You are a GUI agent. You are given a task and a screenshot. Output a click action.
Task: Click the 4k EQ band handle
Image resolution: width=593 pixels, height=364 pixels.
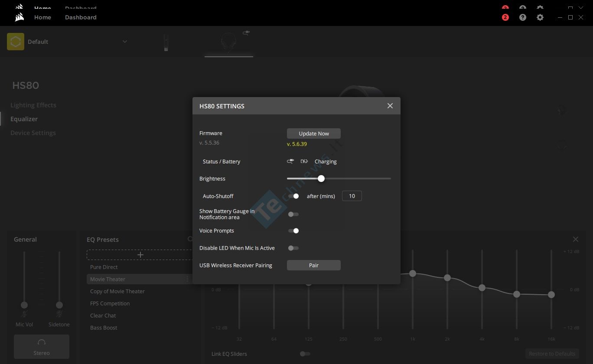pyautogui.click(x=482, y=288)
